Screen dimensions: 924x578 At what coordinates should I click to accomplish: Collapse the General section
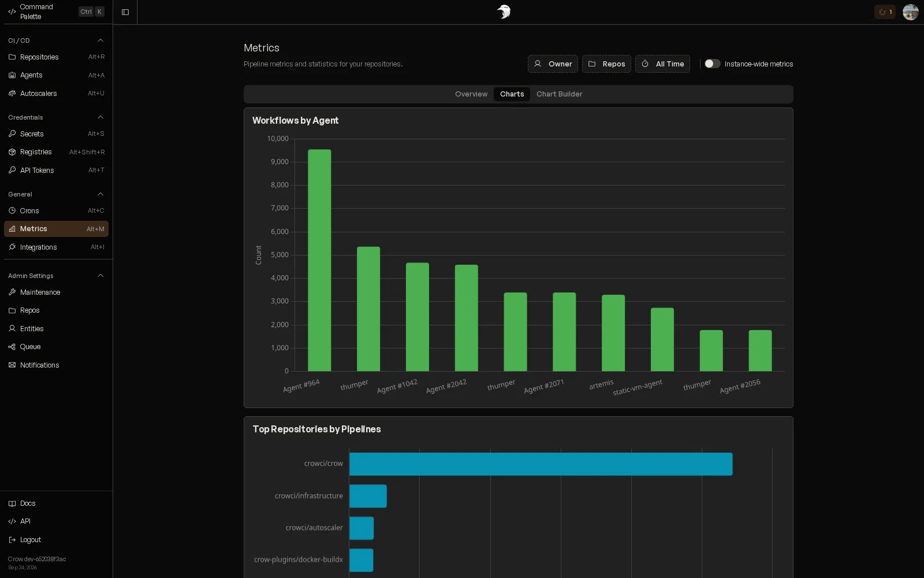point(100,194)
